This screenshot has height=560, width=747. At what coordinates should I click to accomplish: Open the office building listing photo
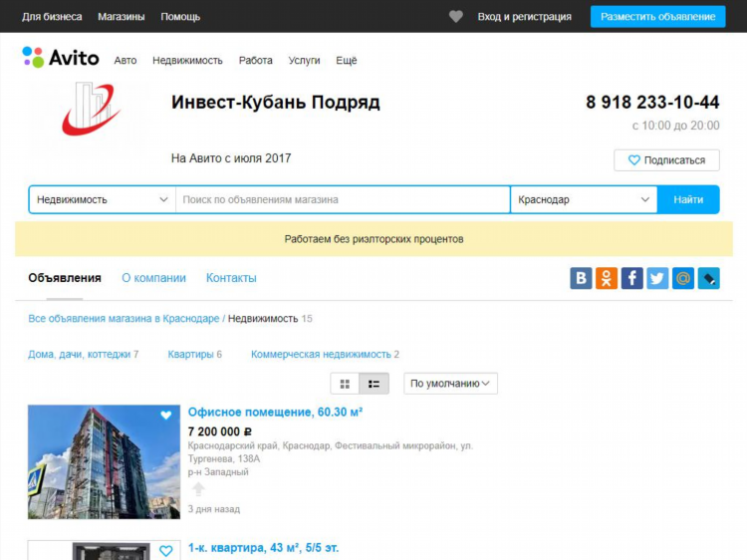(104, 461)
